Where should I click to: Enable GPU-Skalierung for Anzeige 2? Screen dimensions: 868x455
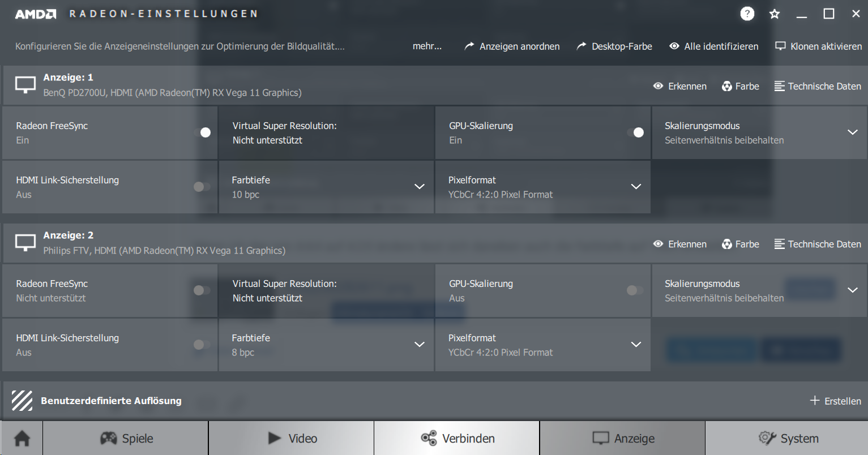[635, 290]
